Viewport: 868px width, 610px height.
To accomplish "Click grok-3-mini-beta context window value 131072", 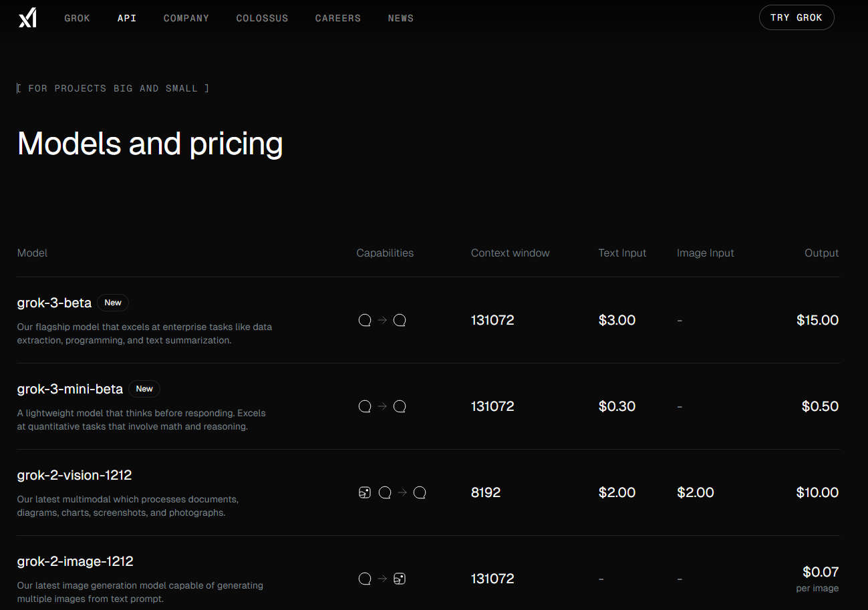I will tap(492, 406).
